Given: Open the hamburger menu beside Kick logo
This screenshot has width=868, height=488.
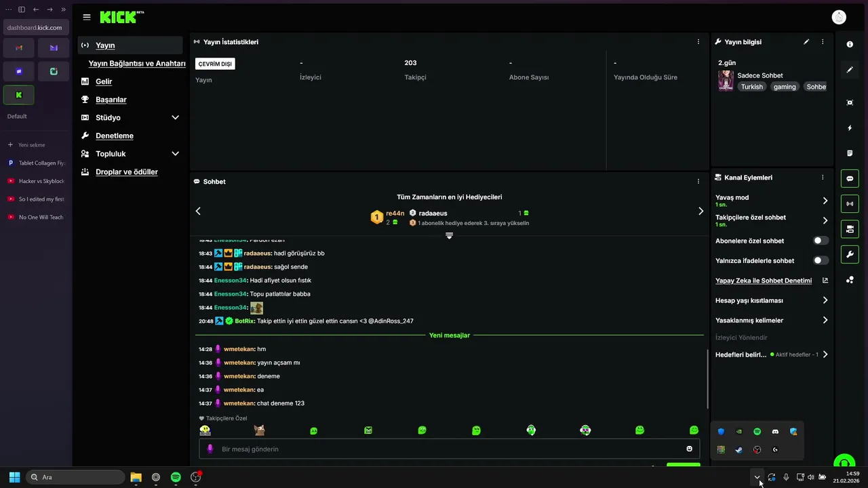Looking at the screenshot, I should pos(87,17).
